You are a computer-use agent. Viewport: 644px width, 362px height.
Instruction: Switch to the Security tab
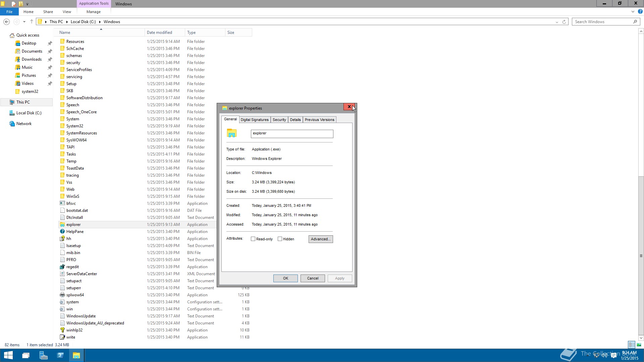(279, 120)
